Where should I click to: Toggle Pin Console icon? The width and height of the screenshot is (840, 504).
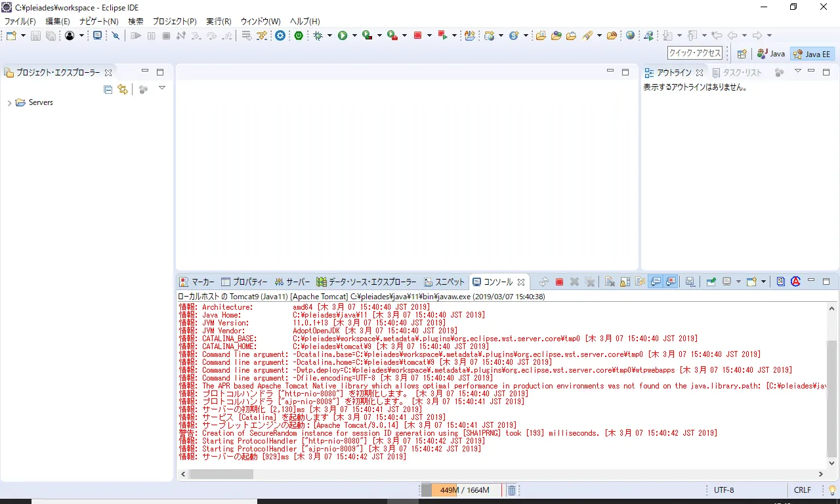pos(711,282)
